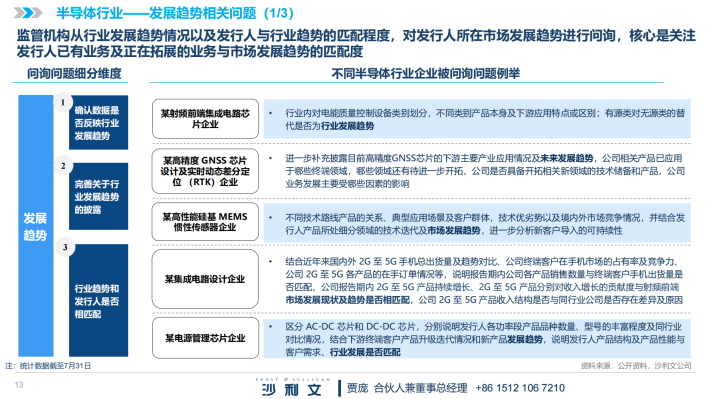Click the 某集成电路设计企业 label box

[205, 279]
